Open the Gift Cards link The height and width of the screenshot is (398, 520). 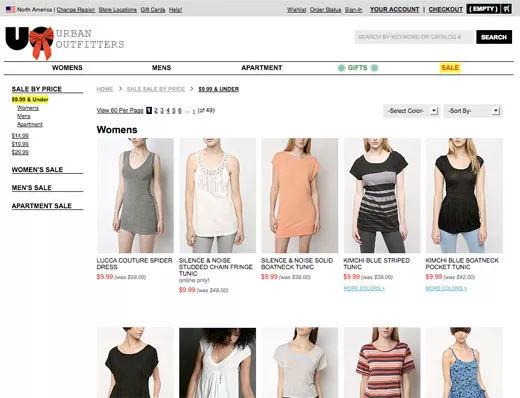click(153, 10)
